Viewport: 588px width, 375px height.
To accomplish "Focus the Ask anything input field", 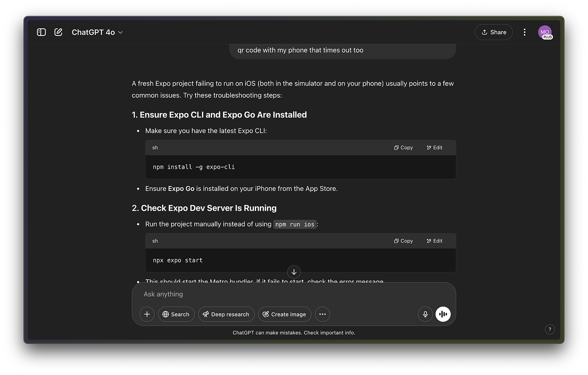I will pos(294,294).
